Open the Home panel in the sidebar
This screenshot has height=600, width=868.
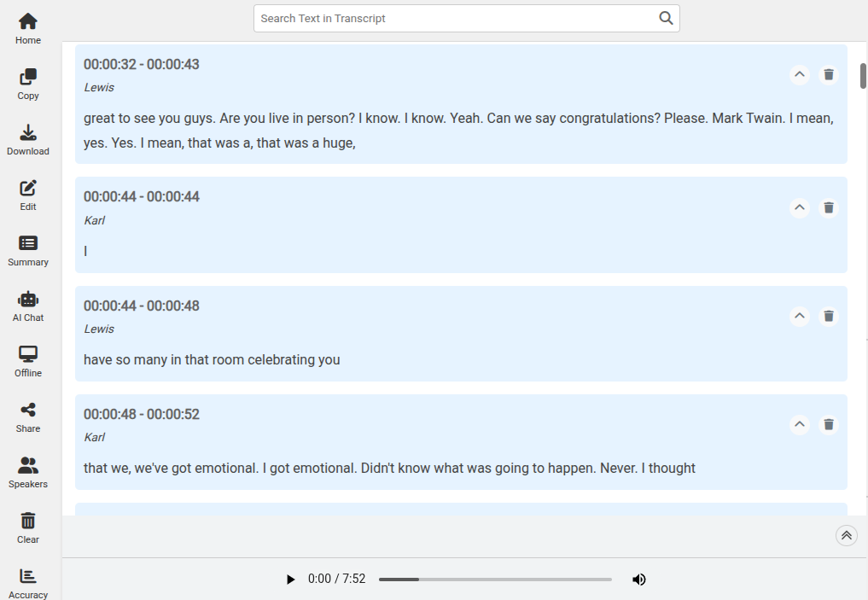click(27, 26)
